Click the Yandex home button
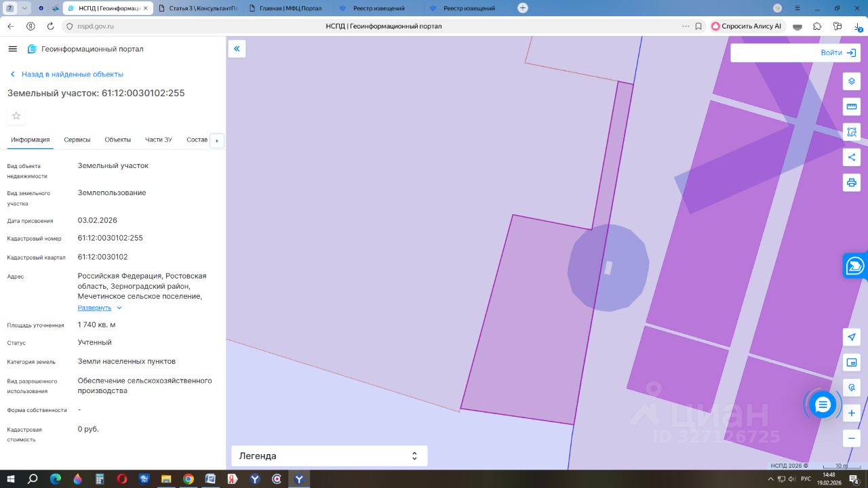Viewport: 868px width, 488px height. (31, 26)
